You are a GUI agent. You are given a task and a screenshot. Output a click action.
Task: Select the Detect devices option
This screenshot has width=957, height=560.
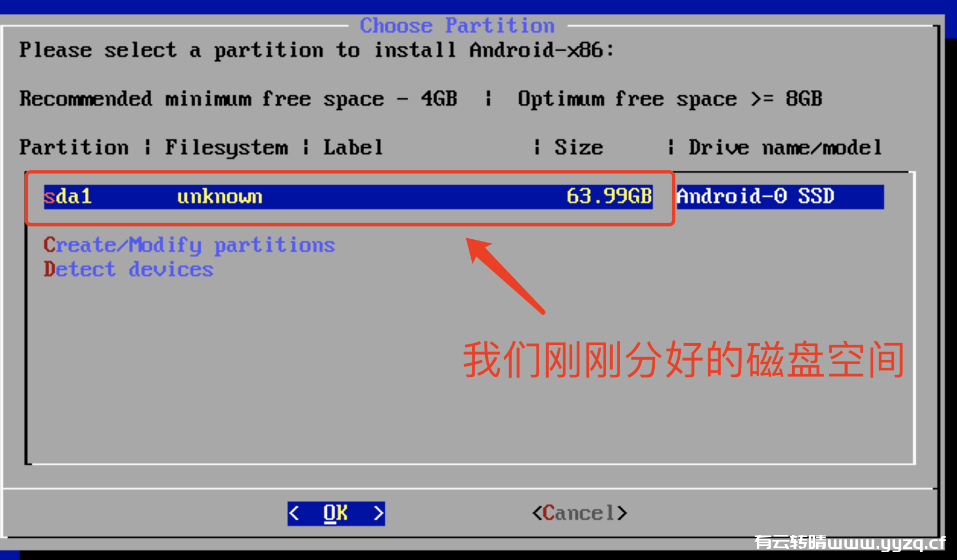[x=128, y=269]
